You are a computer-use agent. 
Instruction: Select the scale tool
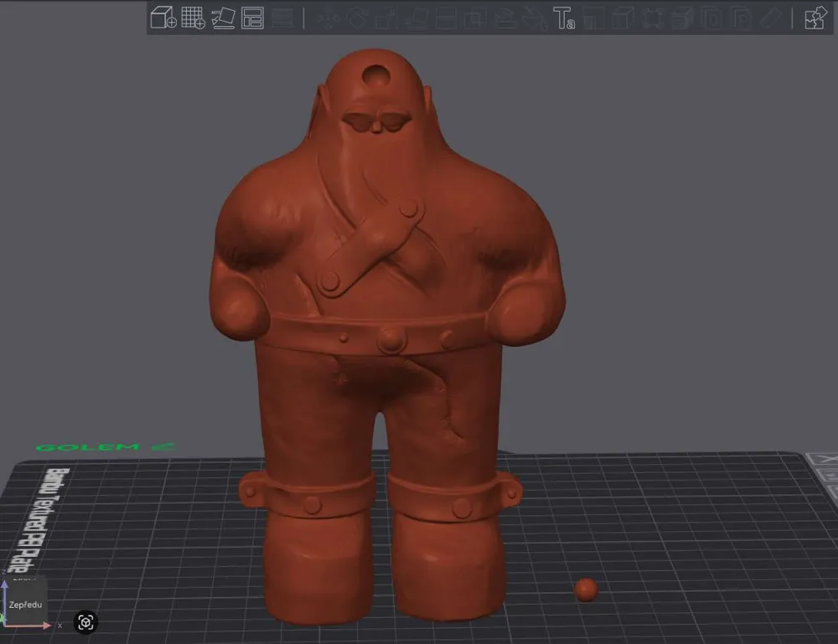point(384,17)
